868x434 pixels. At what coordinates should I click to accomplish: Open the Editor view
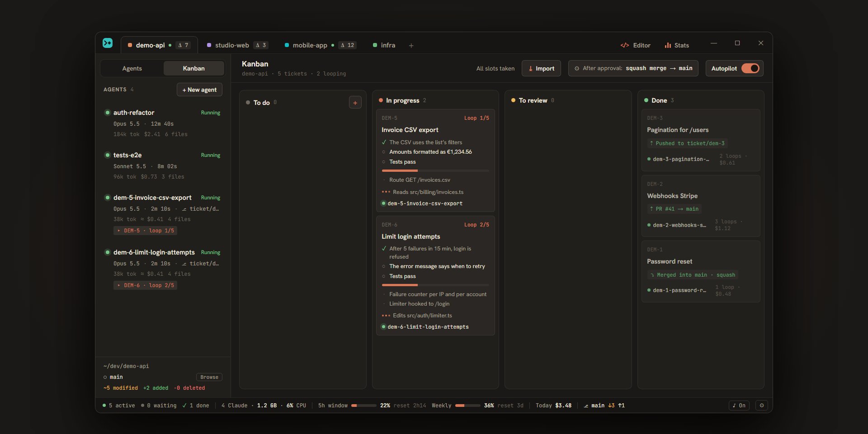tap(635, 45)
